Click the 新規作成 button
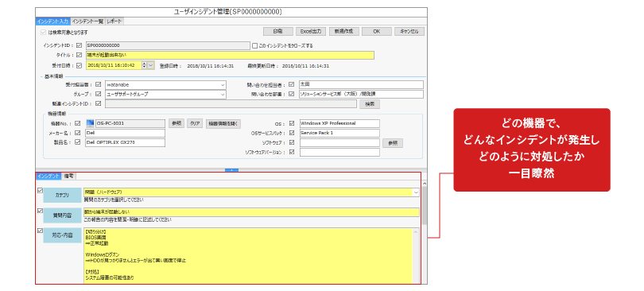 coord(343,32)
